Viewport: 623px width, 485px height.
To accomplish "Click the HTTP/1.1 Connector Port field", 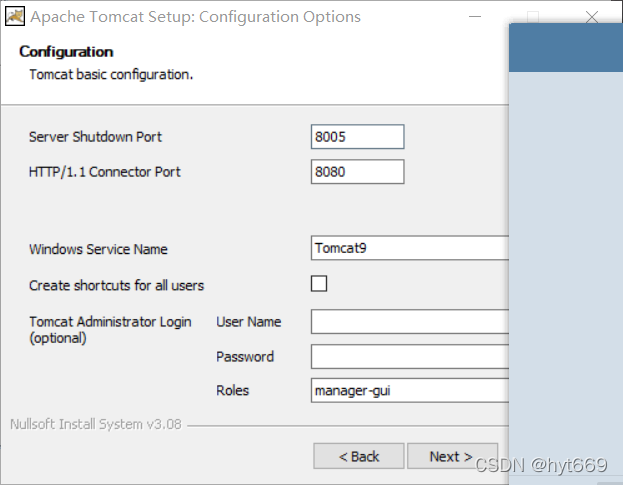I will (358, 172).
